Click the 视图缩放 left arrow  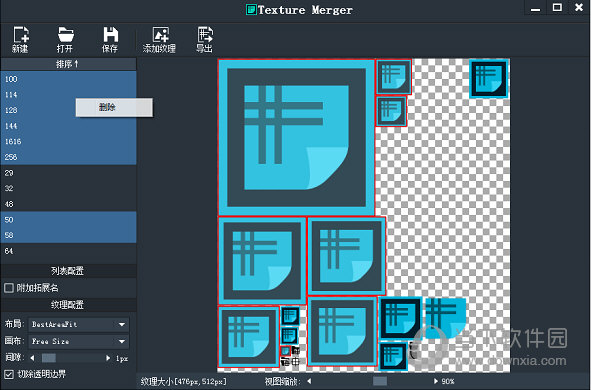(309, 381)
